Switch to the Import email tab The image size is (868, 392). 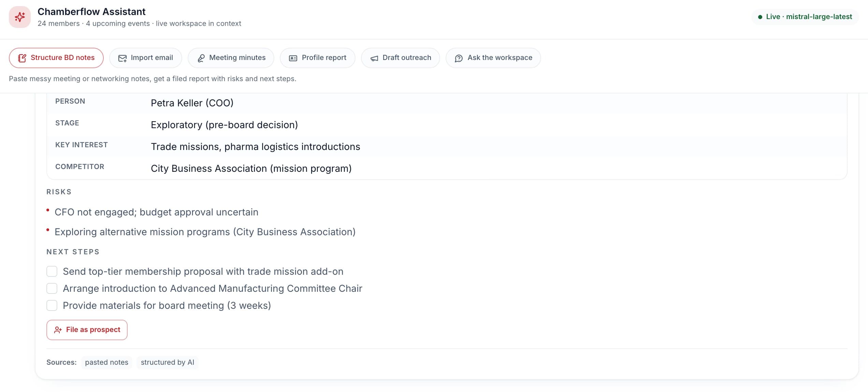click(x=146, y=58)
